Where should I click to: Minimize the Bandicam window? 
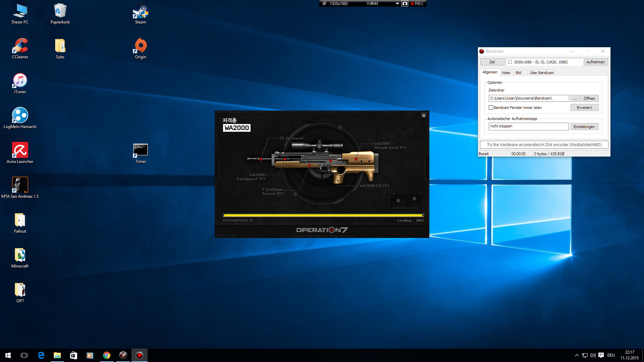tap(572, 51)
